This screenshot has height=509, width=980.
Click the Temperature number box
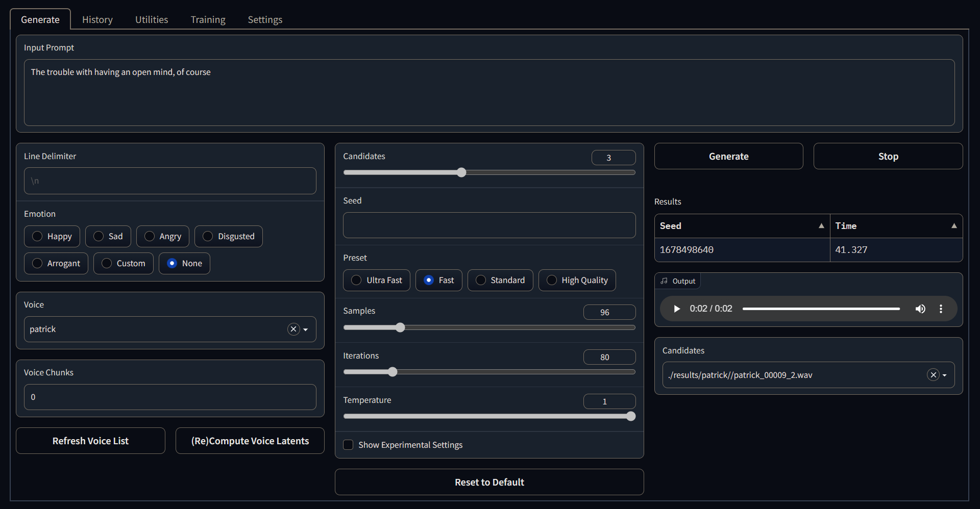point(609,401)
